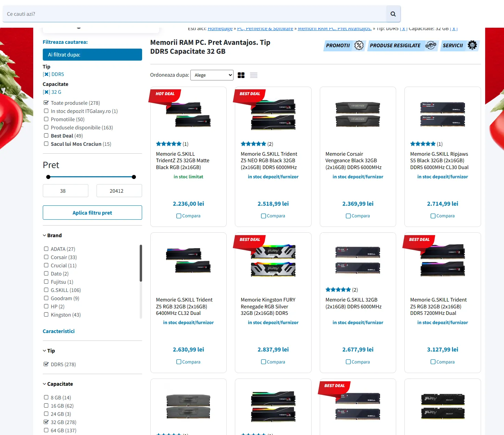Switch to grid view layout
Viewport: 504px width, 435px height.
coord(241,75)
